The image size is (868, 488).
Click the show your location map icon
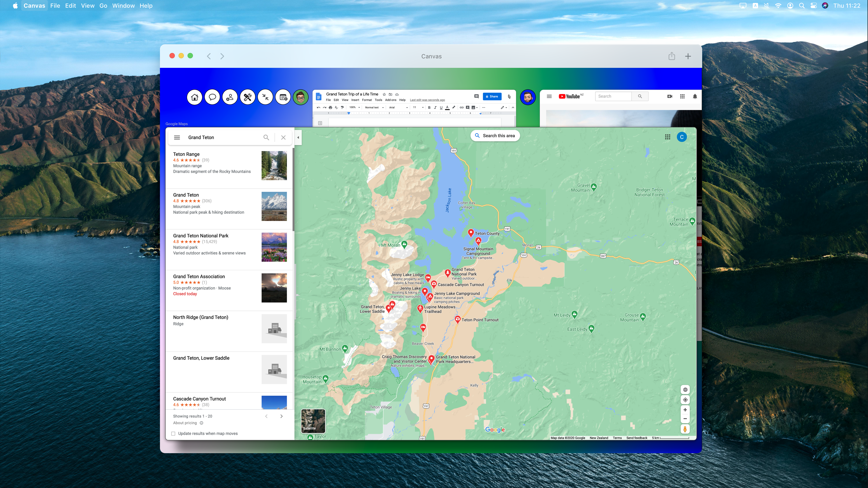[685, 400]
